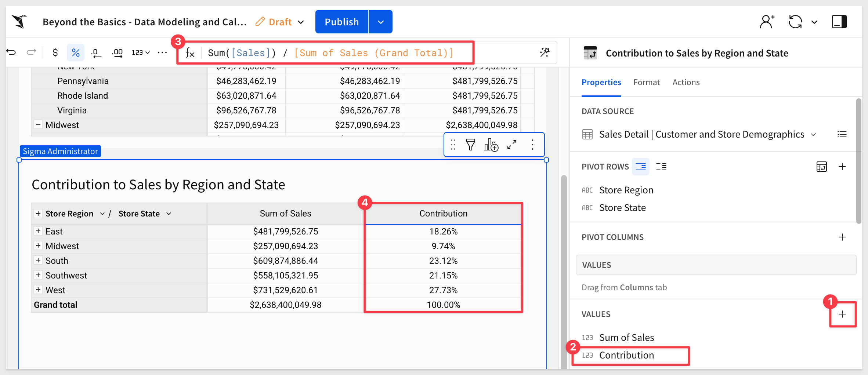Open the Store Region header dropdown
Screen dimensions: 868x375
click(102, 214)
